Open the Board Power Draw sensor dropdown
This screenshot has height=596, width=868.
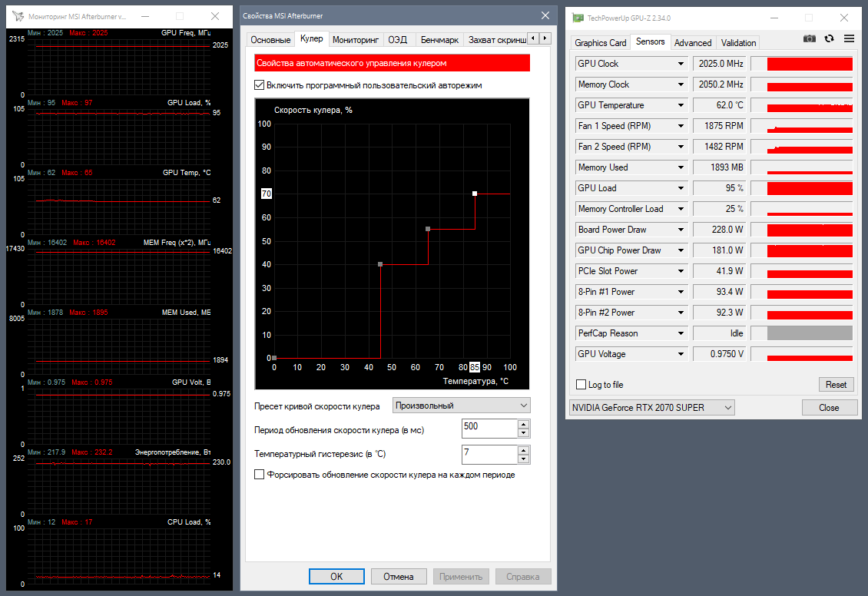click(x=681, y=230)
